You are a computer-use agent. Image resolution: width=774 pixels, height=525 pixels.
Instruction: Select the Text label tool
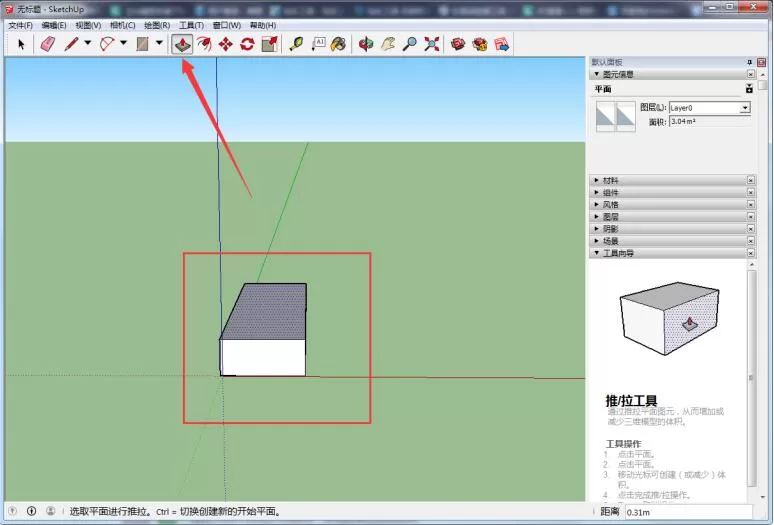(x=318, y=44)
